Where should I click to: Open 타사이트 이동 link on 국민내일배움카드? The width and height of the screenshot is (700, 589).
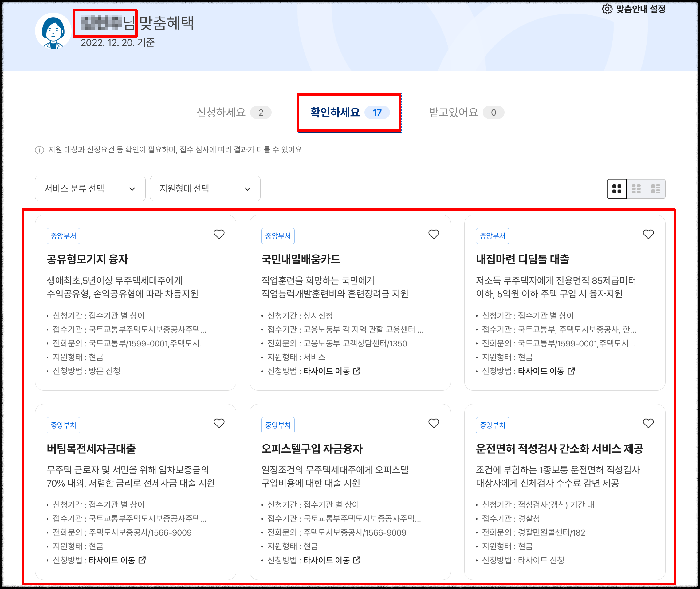click(332, 371)
